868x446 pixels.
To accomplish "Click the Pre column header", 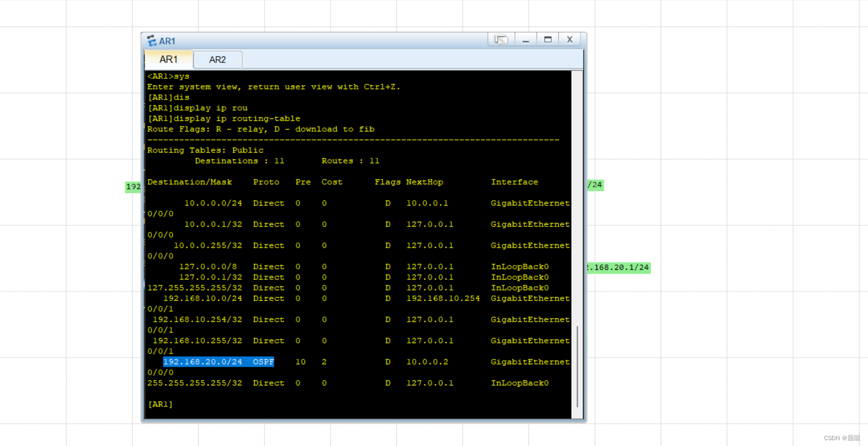I will click(x=303, y=182).
